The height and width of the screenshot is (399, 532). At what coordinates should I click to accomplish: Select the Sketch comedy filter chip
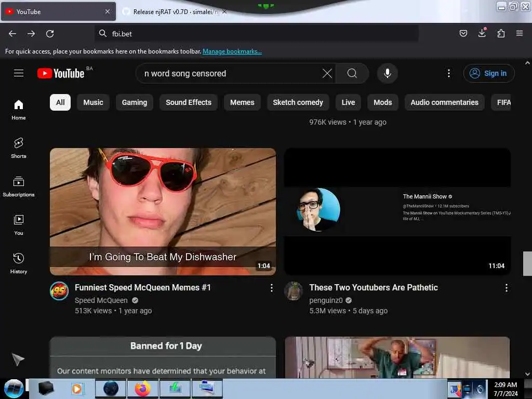pyautogui.click(x=298, y=102)
